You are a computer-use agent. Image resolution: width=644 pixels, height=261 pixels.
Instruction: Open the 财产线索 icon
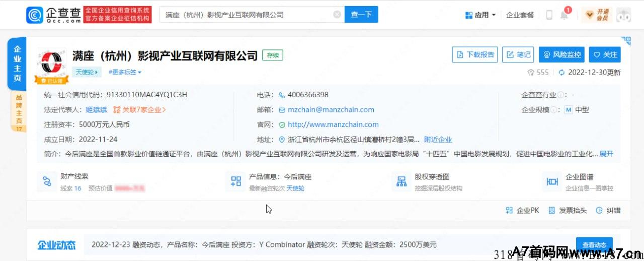(47, 181)
